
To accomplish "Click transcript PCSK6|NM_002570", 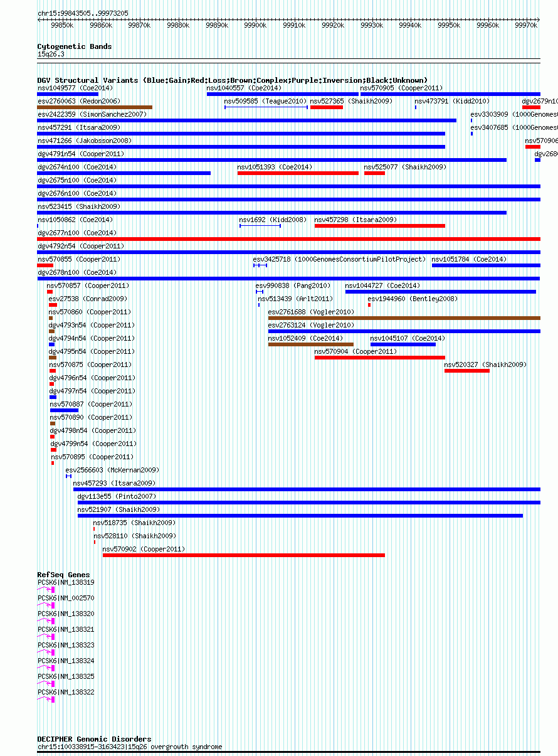I will (66, 599).
